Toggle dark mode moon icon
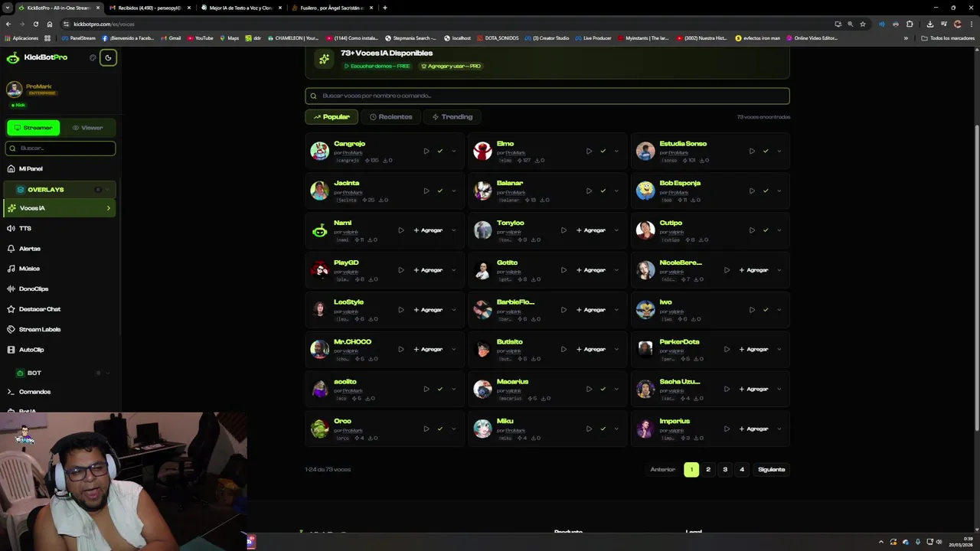This screenshot has width=980, height=551. click(108, 57)
